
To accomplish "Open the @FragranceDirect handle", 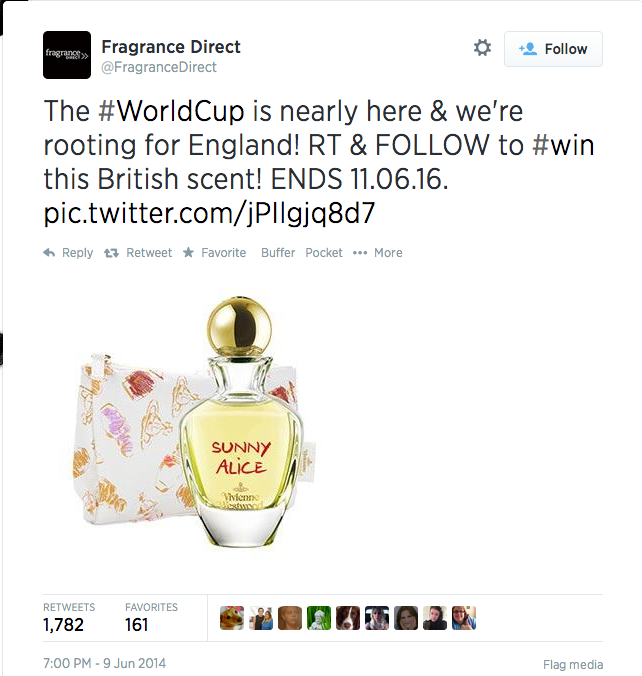I will (x=159, y=67).
